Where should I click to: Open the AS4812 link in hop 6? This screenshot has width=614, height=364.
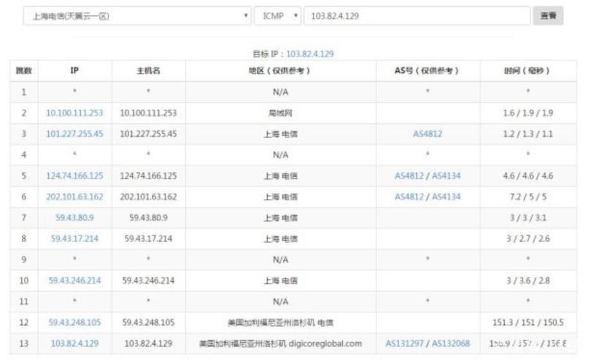pos(409,197)
